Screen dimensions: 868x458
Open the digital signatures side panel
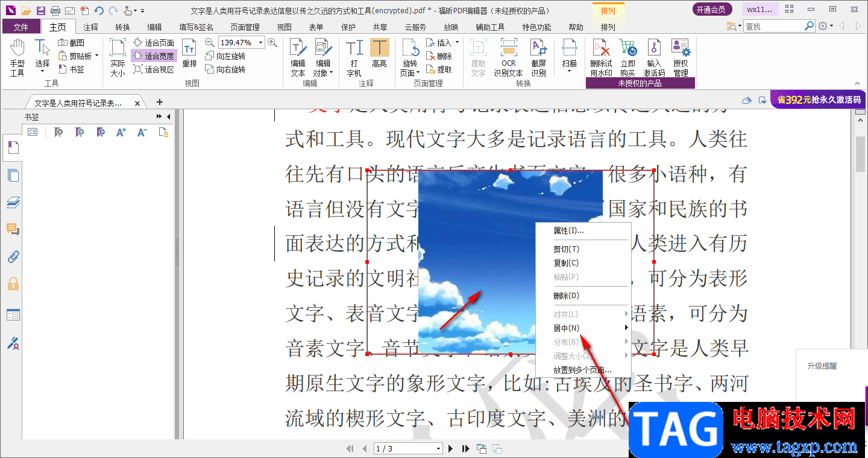click(13, 343)
